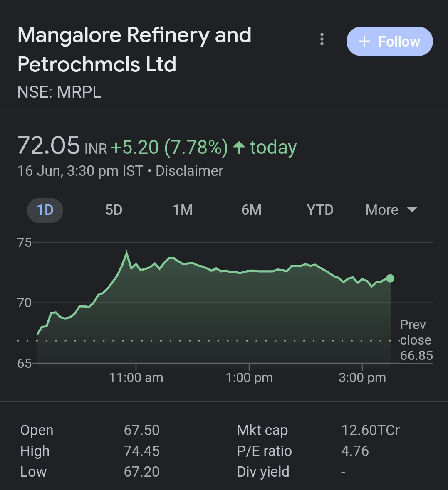
Task: Click the Mkt cap value 12.60TCr
Action: click(370, 430)
